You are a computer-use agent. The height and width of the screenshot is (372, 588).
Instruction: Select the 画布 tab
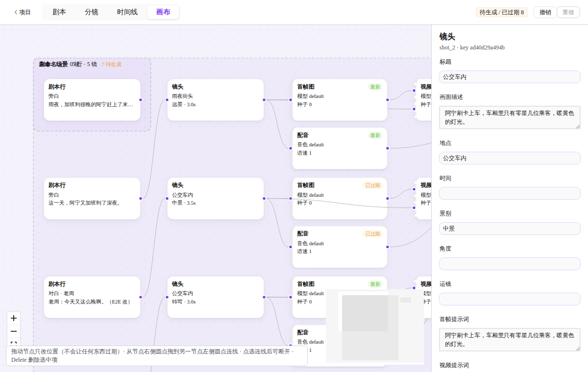(x=163, y=12)
